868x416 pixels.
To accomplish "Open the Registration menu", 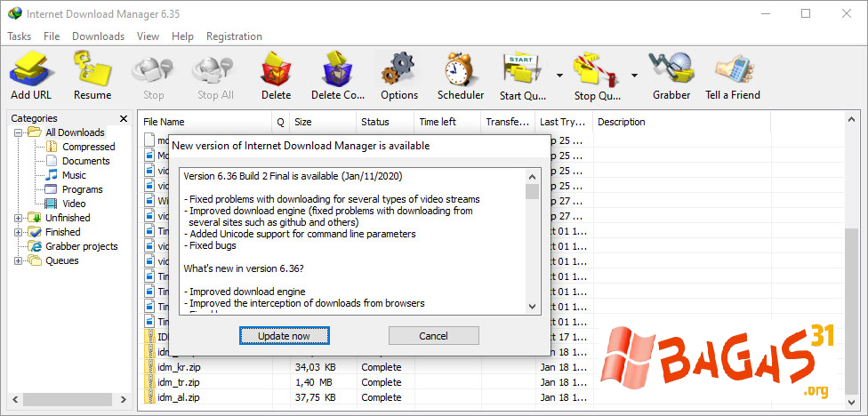I will [x=234, y=36].
